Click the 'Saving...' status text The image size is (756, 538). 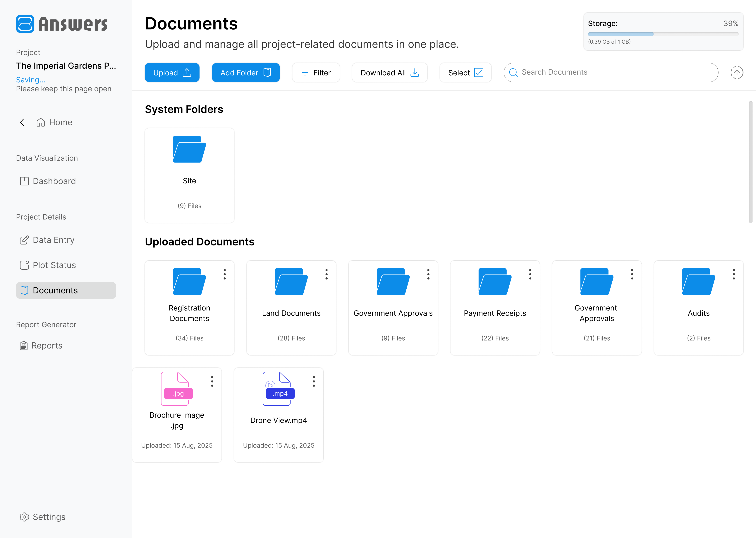[x=30, y=80]
